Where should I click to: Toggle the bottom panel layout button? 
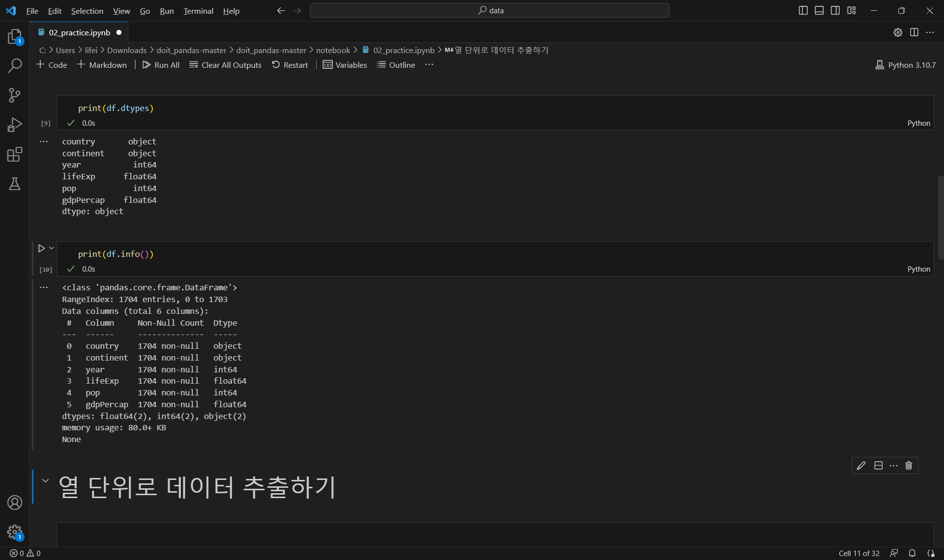[x=819, y=10]
